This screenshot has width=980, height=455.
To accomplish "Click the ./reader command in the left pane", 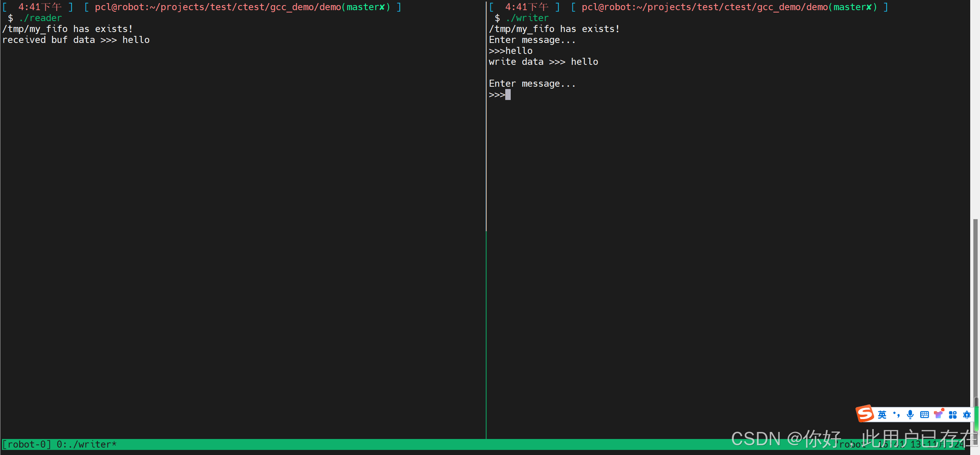I will tap(40, 18).
